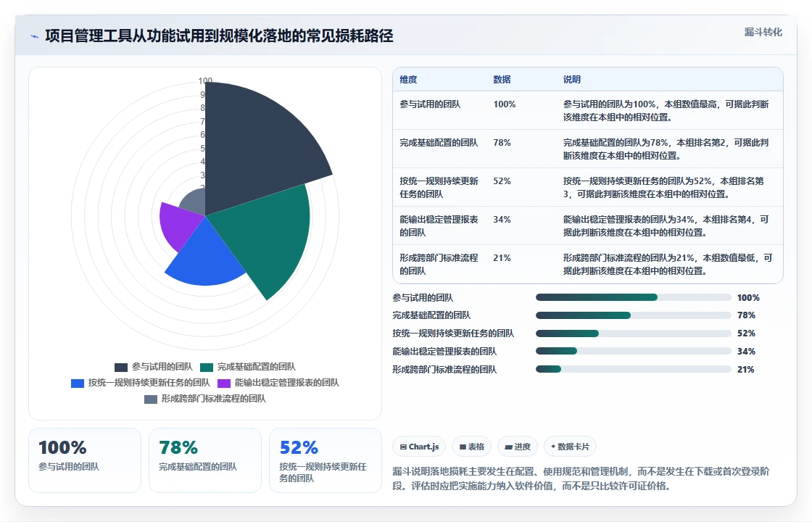This screenshot has height=522, width=812.
Task: Select the 21% table cell
Action: 502,257
